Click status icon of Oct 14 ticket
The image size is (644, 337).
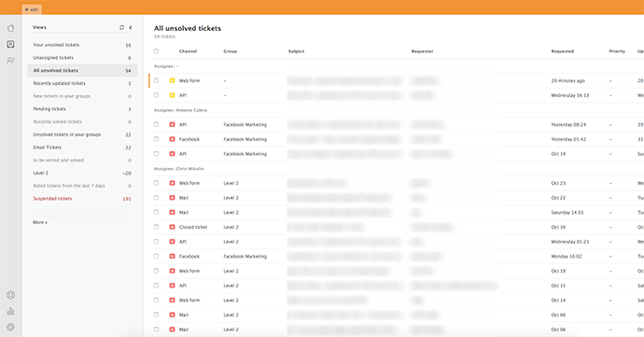pyautogui.click(x=172, y=300)
